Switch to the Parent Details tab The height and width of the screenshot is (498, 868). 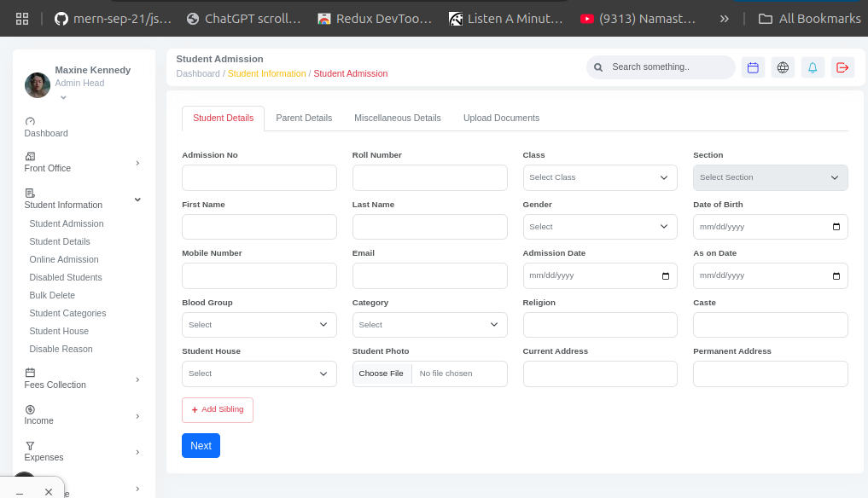click(304, 119)
